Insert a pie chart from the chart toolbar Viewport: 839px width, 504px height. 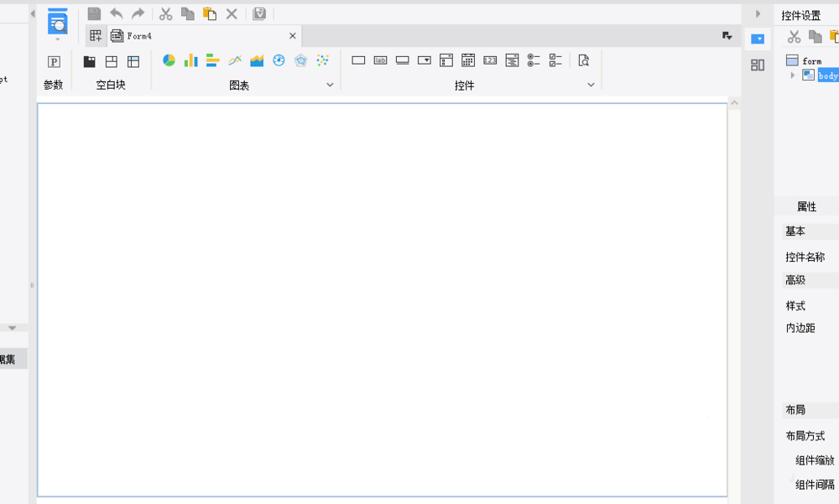pyautogui.click(x=169, y=60)
